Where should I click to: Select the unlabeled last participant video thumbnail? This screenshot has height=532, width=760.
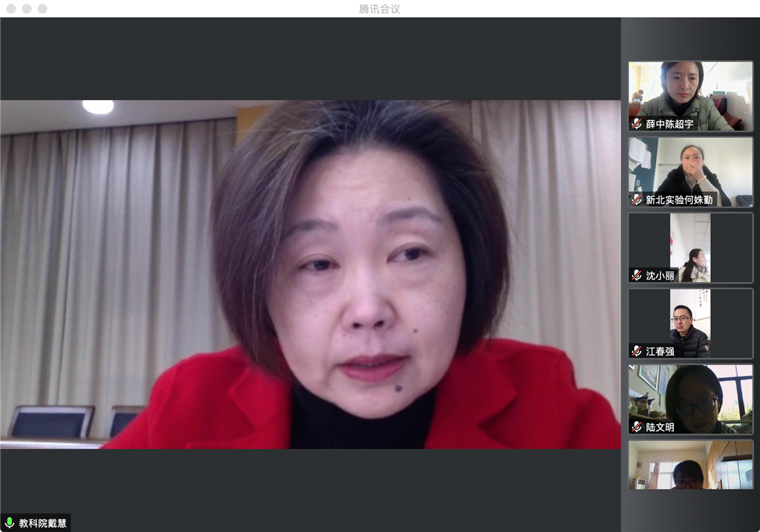pyautogui.click(x=691, y=464)
